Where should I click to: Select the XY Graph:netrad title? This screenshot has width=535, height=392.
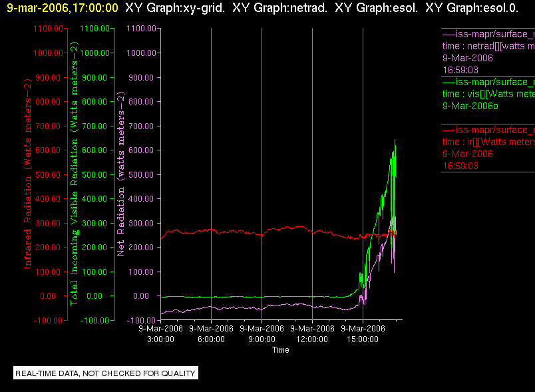[279, 7]
